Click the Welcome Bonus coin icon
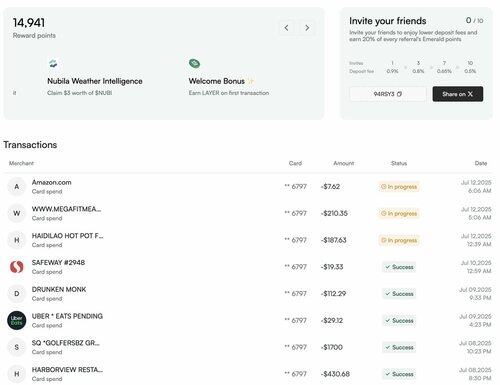This screenshot has width=500, height=385. [194, 63]
